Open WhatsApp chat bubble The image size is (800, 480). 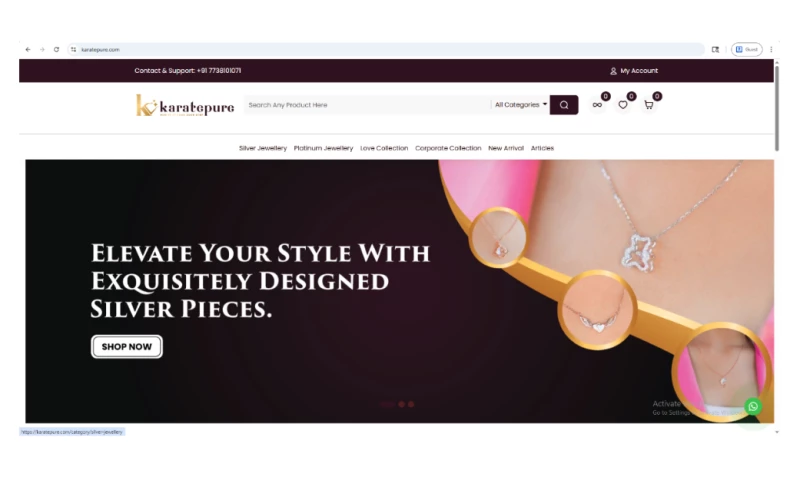pos(753,407)
